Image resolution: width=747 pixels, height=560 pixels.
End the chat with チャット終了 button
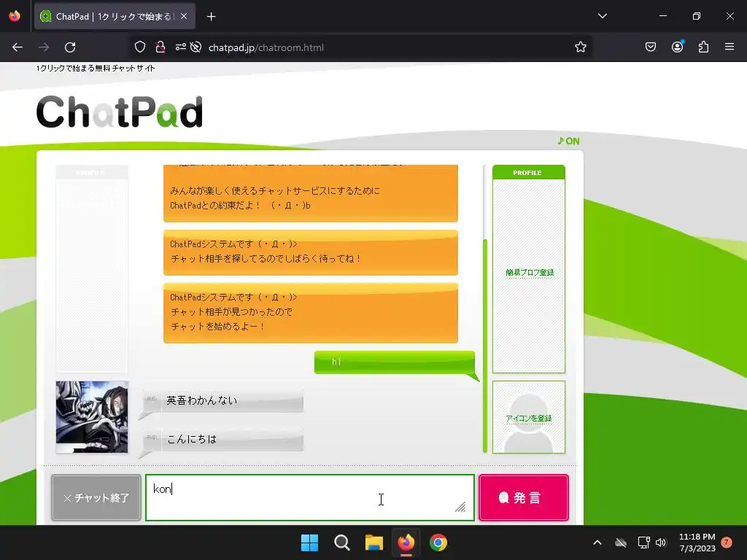coord(96,497)
